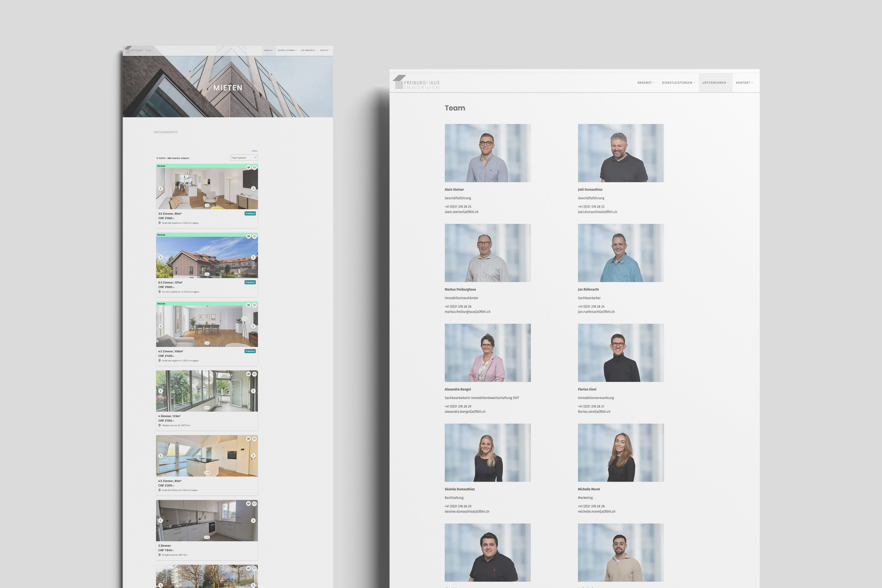The width and height of the screenshot is (882, 588).
Task: Click email michelle.moret(at)fbhi.ch
Action: tap(597, 512)
